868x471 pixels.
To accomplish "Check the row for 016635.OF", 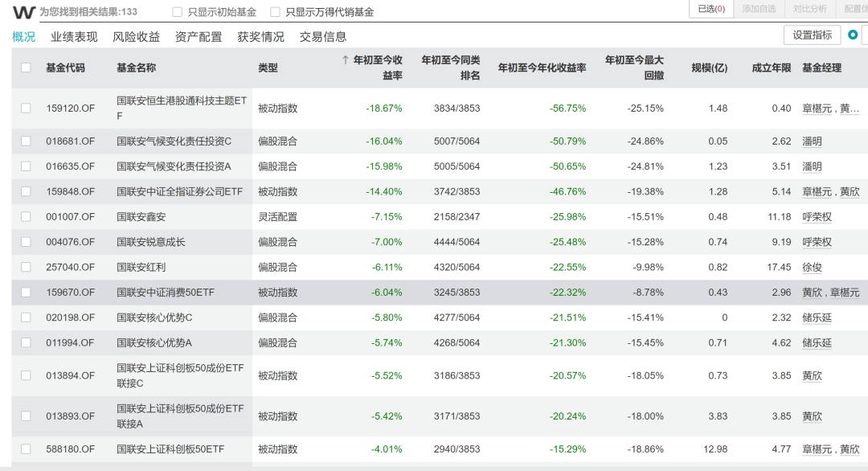I will click(26, 166).
